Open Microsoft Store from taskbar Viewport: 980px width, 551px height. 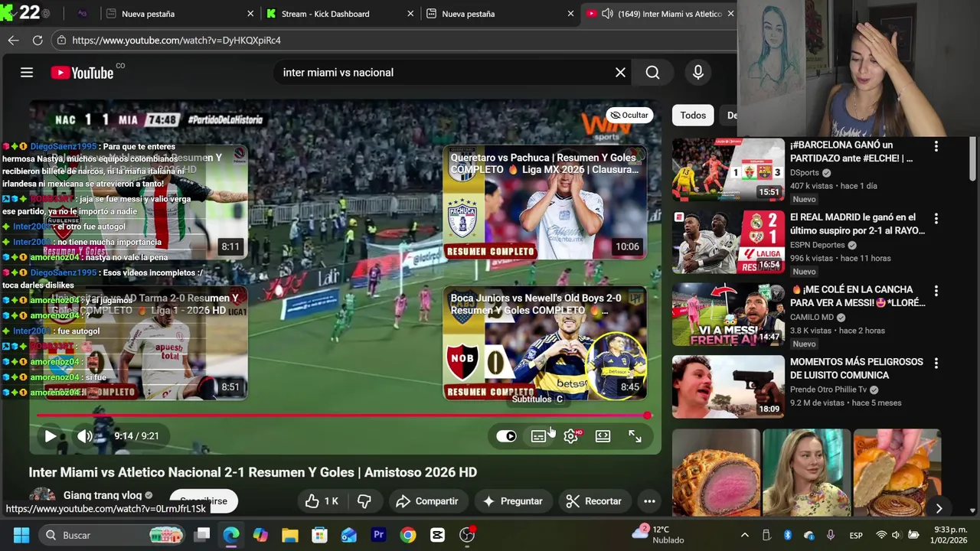coord(319,535)
